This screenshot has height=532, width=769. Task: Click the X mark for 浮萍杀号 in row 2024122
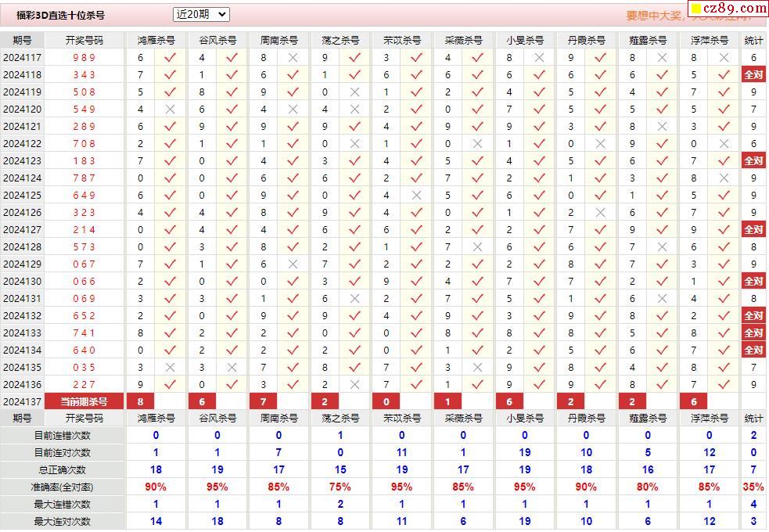point(724,144)
